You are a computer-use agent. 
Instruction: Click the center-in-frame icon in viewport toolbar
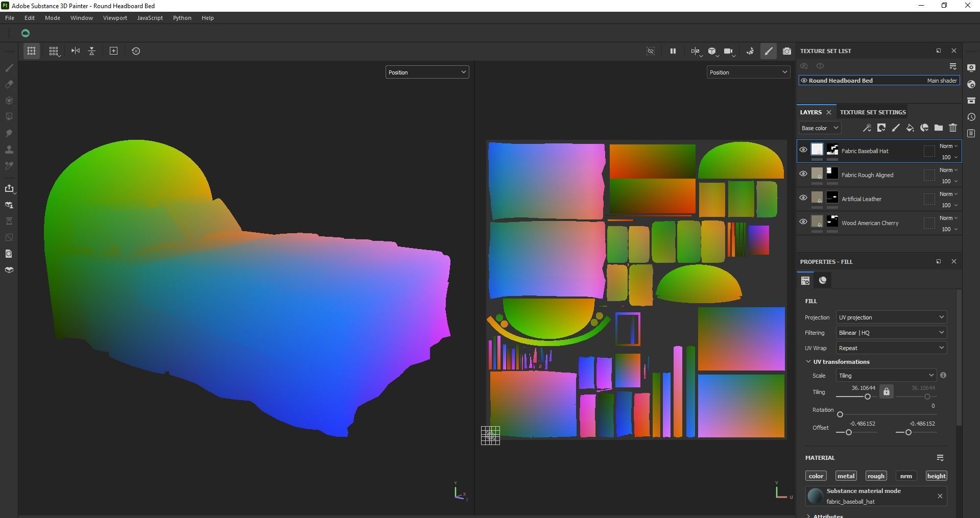(114, 51)
